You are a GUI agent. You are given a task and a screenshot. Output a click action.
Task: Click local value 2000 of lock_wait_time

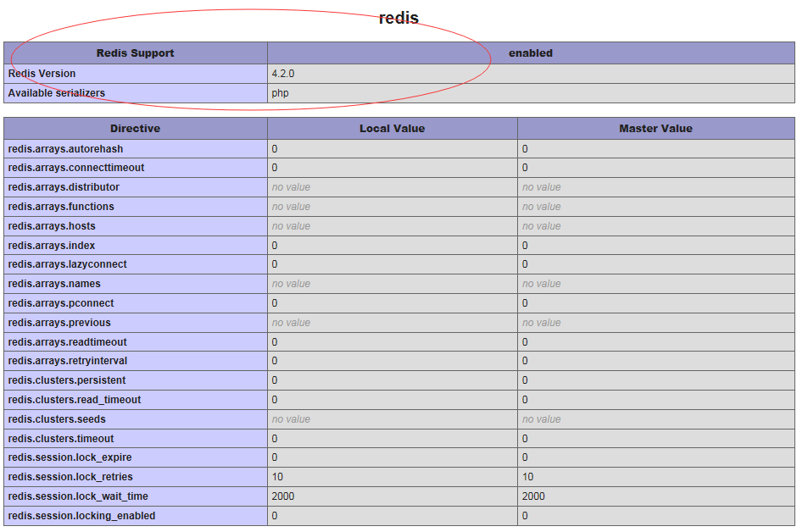[283, 496]
